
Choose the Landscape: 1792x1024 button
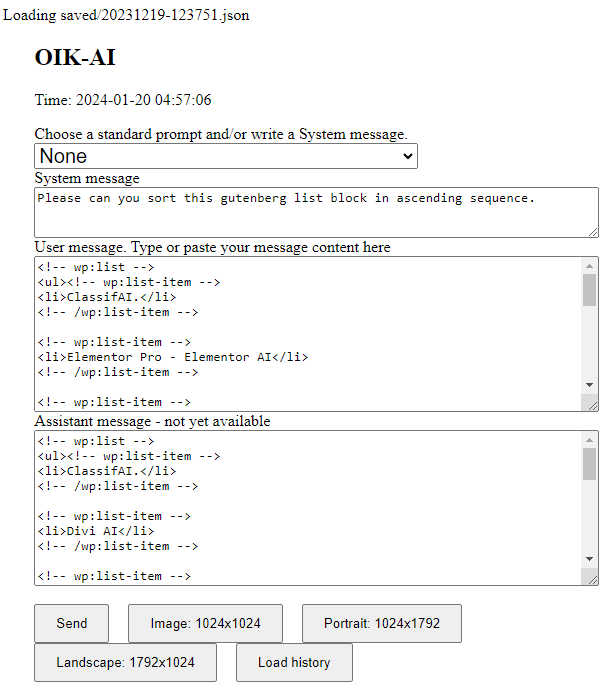coord(125,662)
